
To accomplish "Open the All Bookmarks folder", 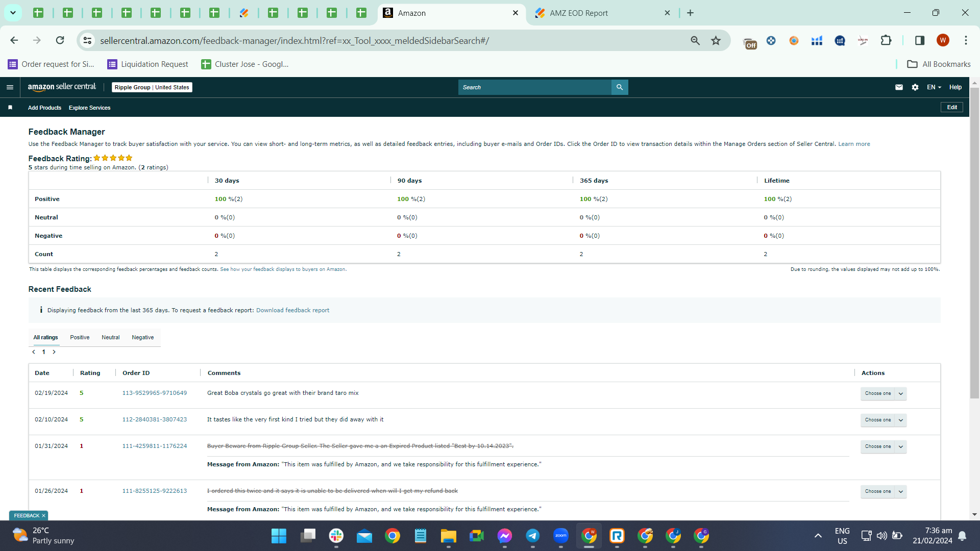I will (939, 64).
